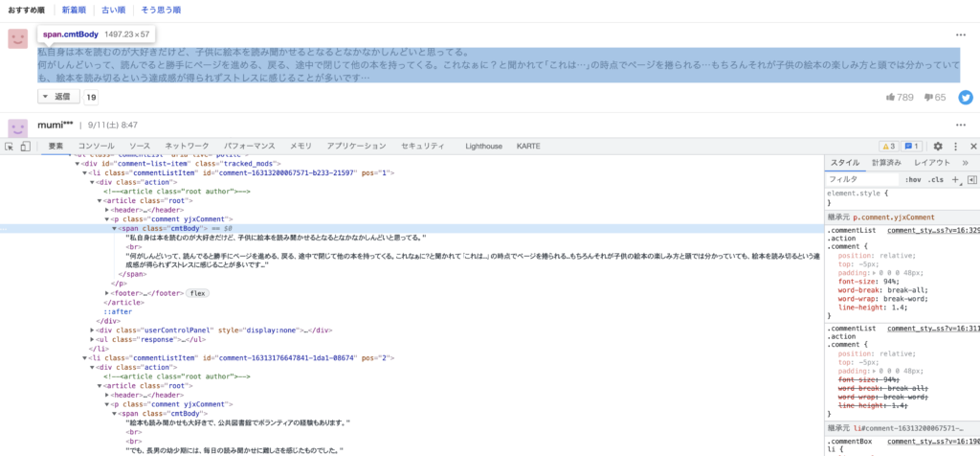This screenshot has height=456, width=980.
Task: Switch to the 計算済み styles tab
Action: point(886,163)
